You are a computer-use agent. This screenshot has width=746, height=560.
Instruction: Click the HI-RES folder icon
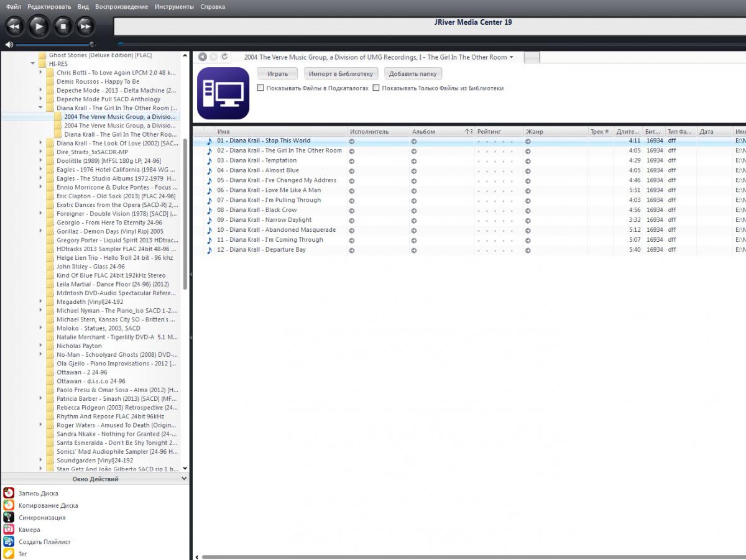[42, 64]
